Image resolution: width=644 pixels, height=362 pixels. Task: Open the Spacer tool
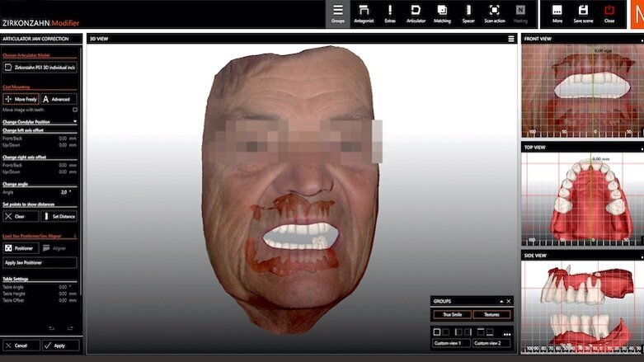[x=468, y=13]
